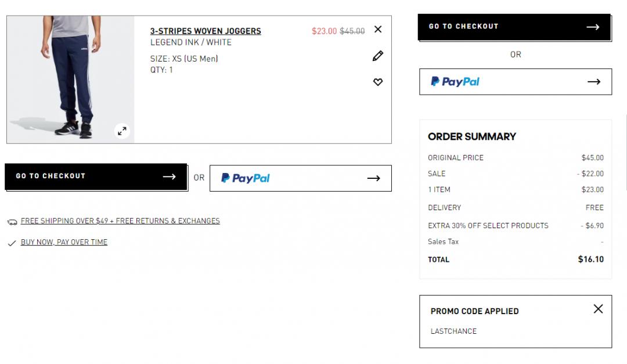Remove the LASTCHANCE promo code
This screenshot has width=627, height=364.
click(x=599, y=309)
